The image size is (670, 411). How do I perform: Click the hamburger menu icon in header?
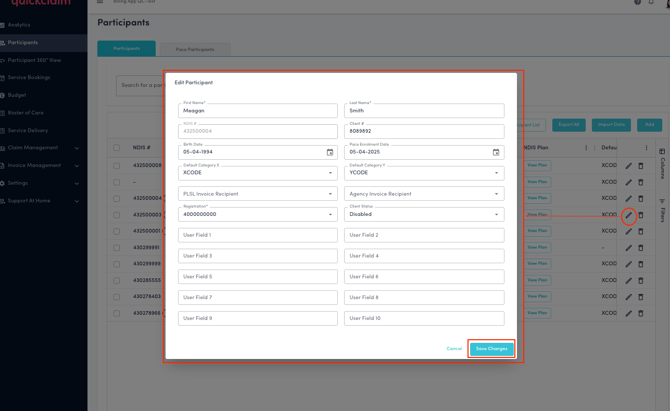point(100,2)
